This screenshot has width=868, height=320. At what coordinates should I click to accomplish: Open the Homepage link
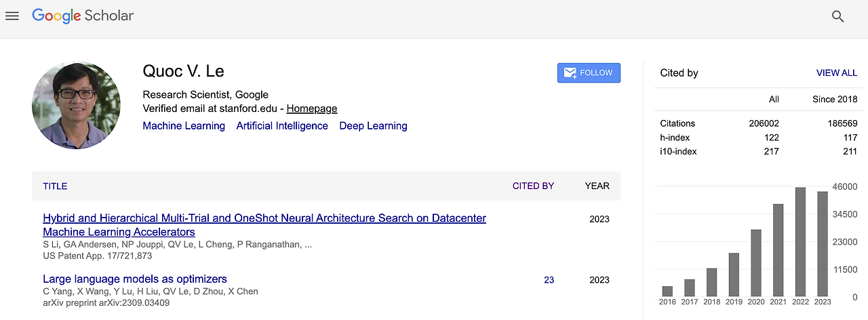tap(311, 108)
